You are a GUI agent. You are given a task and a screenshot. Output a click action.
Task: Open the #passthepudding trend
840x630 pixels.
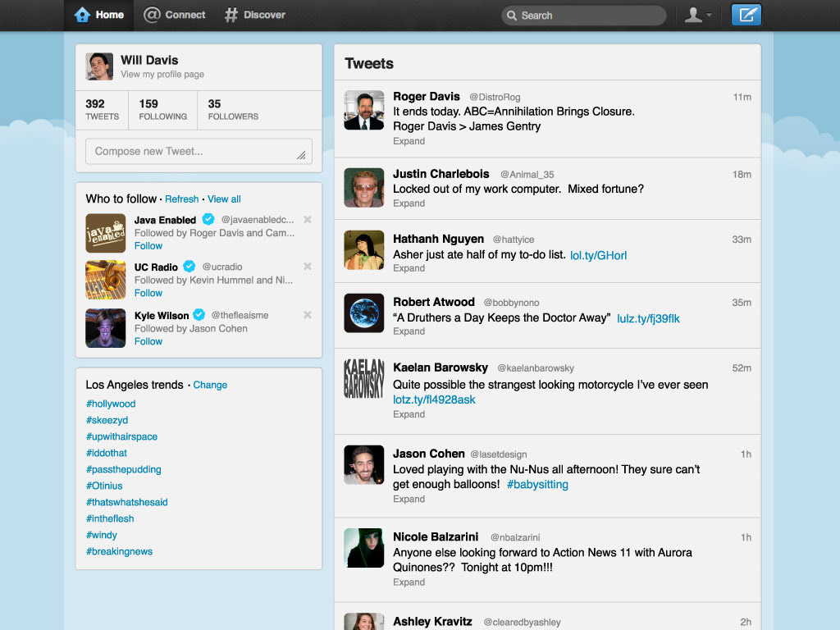tap(124, 469)
